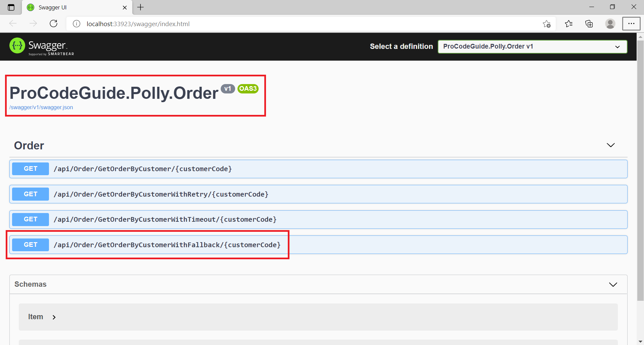
Task: Collapse the Schemas section chevron
Action: click(x=613, y=284)
